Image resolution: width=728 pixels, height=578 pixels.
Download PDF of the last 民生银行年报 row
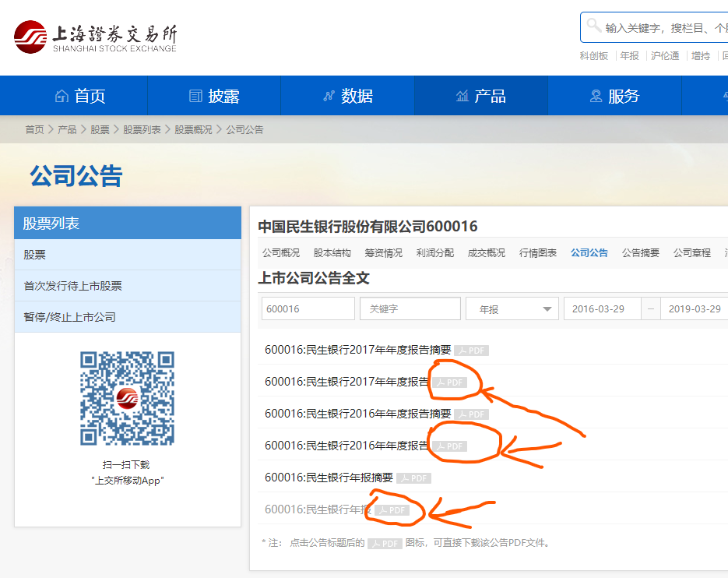pyautogui.click(x=392, y=510)
